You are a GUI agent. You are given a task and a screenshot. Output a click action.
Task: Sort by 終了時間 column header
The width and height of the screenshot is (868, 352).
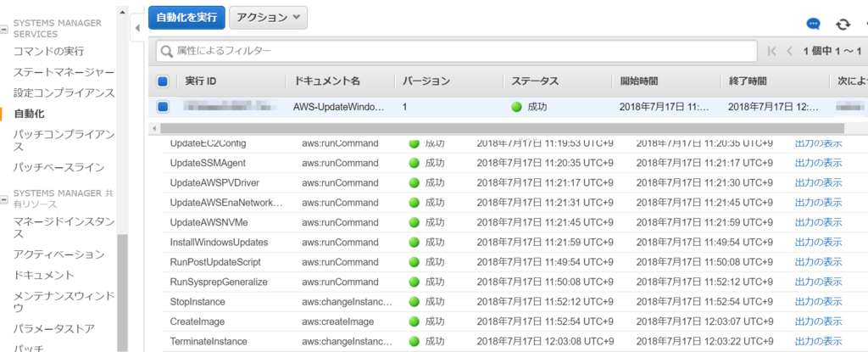pyautogui.click(x=748, y=81)
